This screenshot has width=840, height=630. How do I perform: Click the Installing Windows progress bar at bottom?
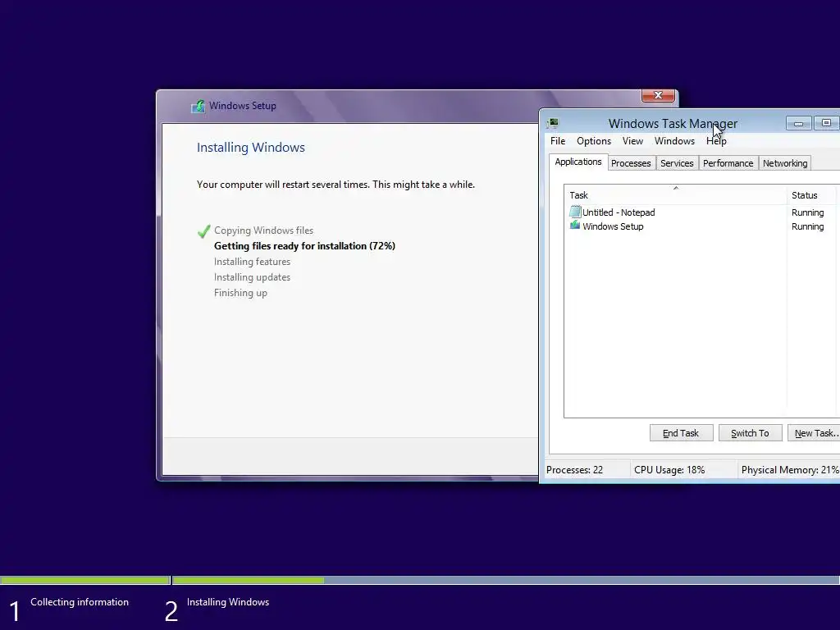click(x=505, y=580)
